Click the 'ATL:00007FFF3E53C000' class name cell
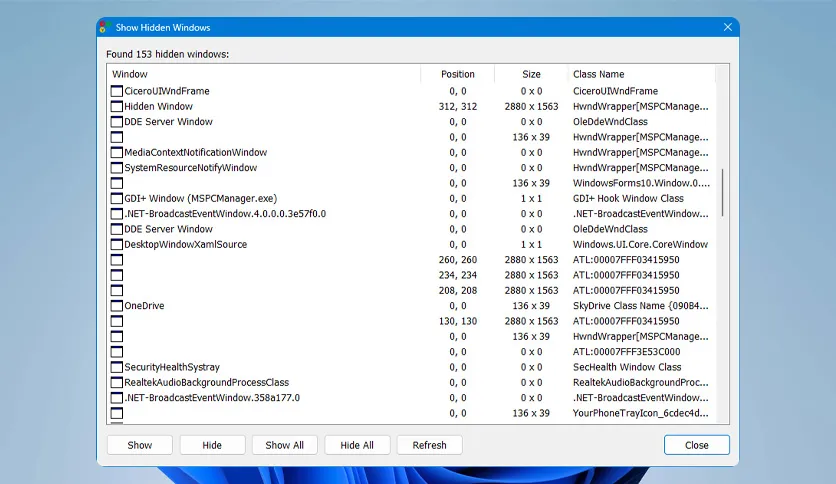This screenshot has width=836, height=484. coord(626,352)
